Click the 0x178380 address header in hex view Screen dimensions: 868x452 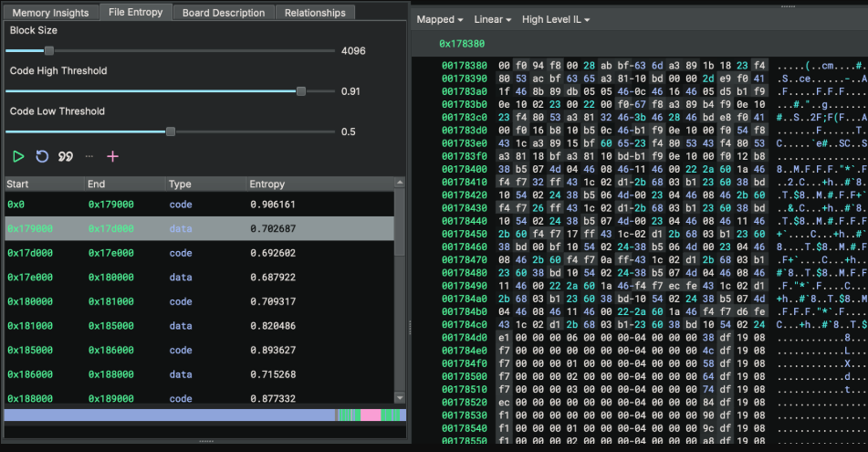click(x=462, y=44)
